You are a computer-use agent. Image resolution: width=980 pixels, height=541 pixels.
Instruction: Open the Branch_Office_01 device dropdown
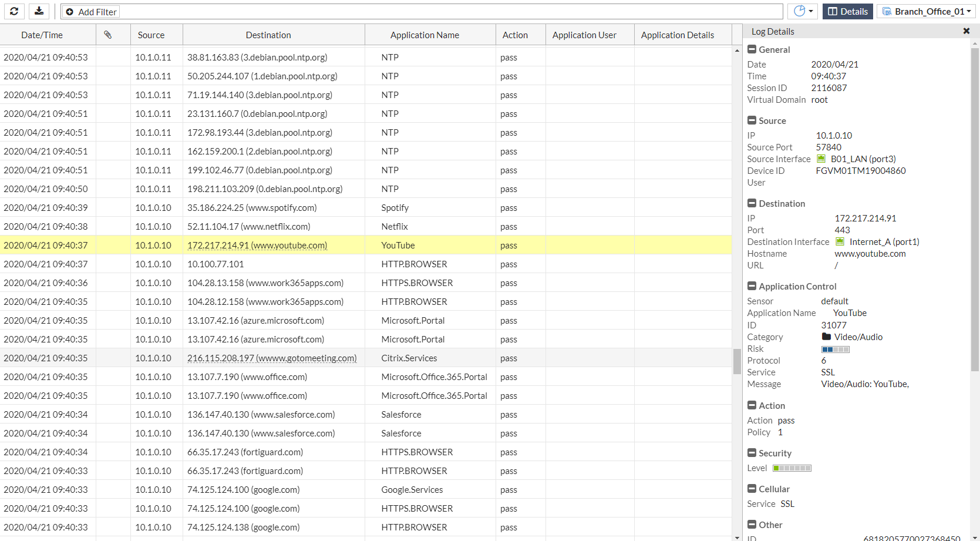pyautogui.click(x=926, y=11)
